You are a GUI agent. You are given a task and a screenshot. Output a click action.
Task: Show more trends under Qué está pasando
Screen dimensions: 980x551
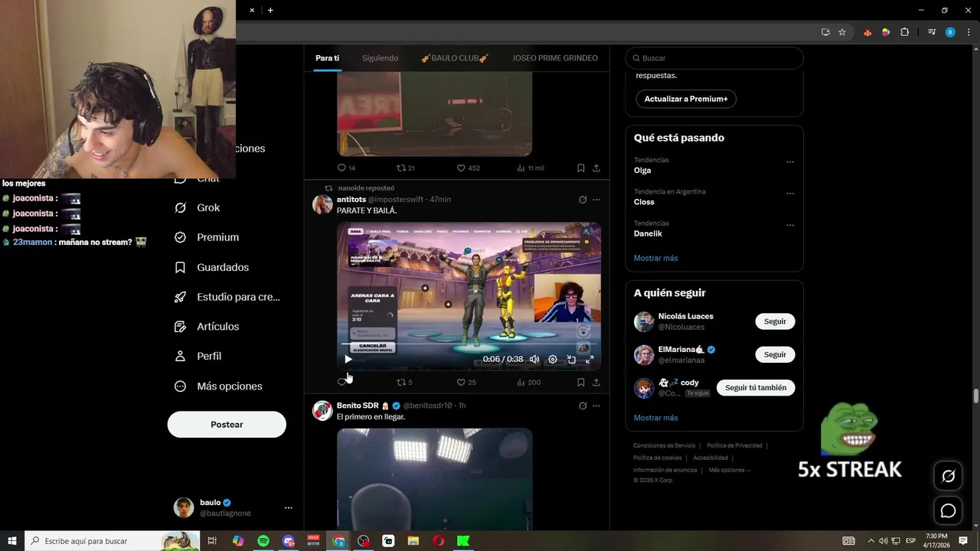tap(655, 258)
